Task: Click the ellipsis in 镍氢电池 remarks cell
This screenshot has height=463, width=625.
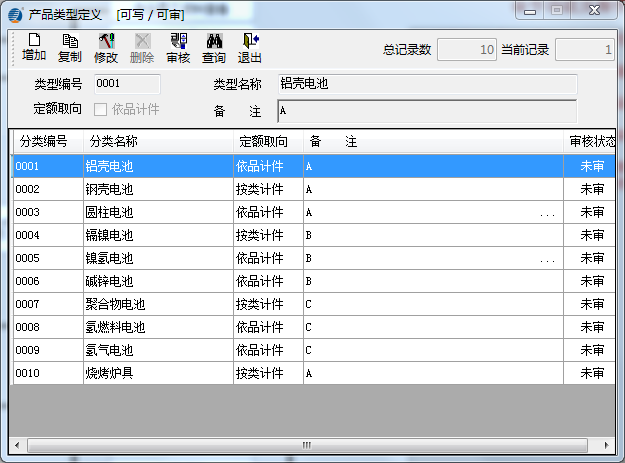Action: point(547,259)
